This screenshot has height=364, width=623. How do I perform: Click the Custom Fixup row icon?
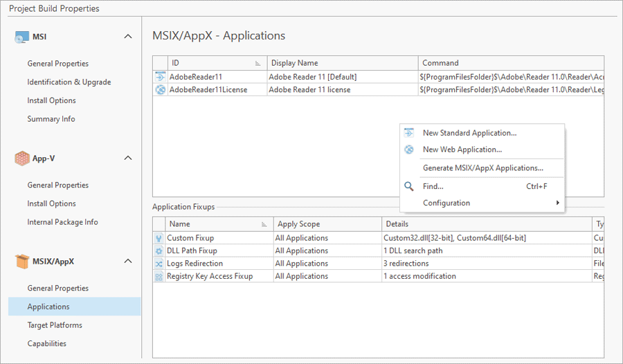(159, 238)
